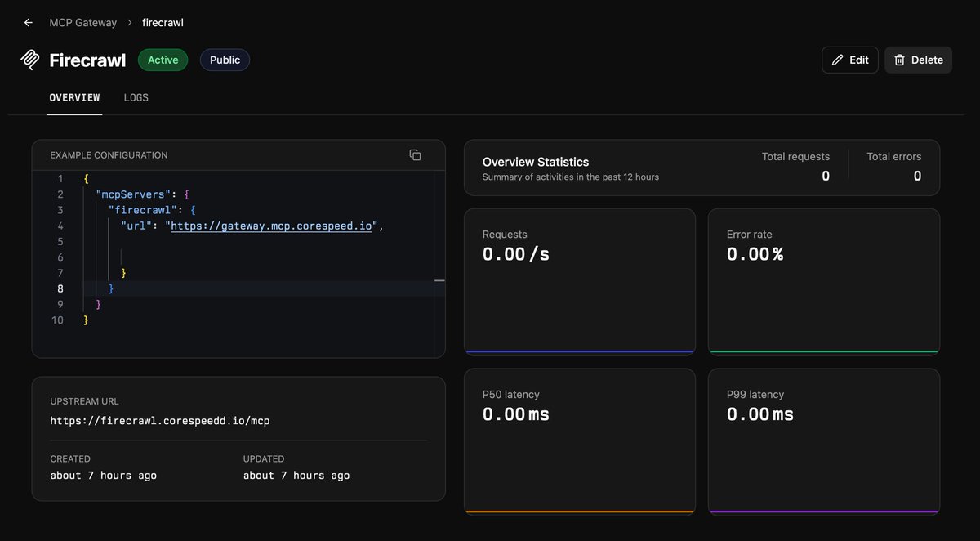Image resolution: width=980 pixels, height=541 pixels.
Task: Click the pencil icon in Edit button
Action: (837, 60)
